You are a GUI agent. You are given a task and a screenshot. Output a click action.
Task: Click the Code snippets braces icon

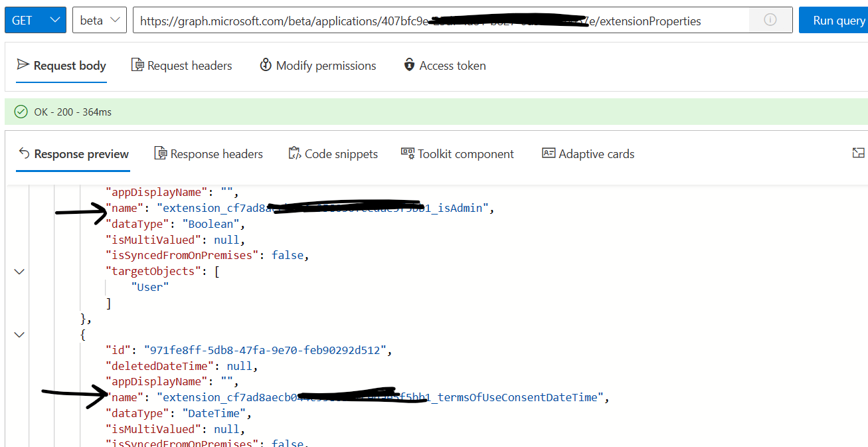294,153
